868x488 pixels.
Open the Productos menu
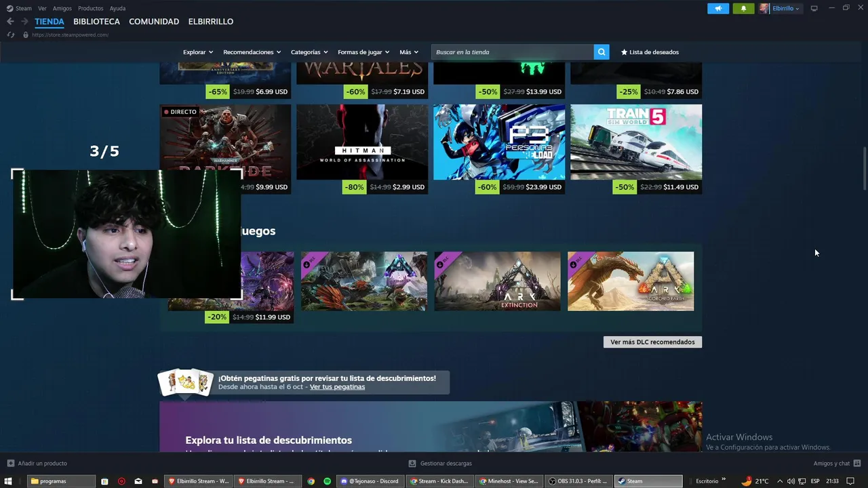90,8
